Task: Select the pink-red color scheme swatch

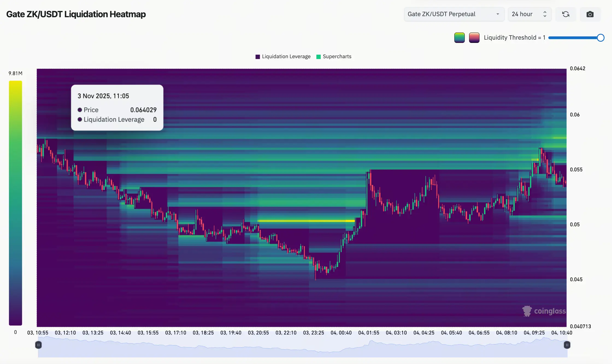Action: (474, 38)
